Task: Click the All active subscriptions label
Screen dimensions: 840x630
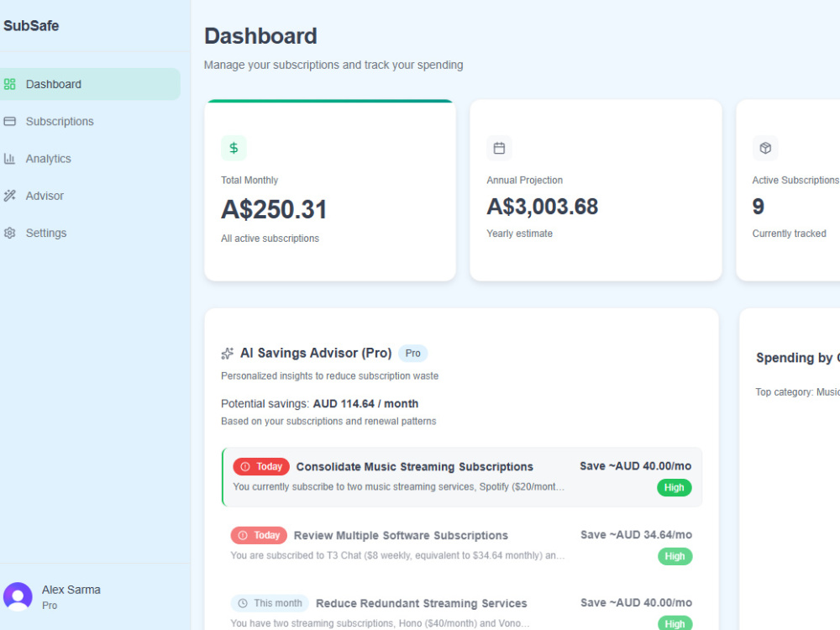Action: click(x=270, y=239)
